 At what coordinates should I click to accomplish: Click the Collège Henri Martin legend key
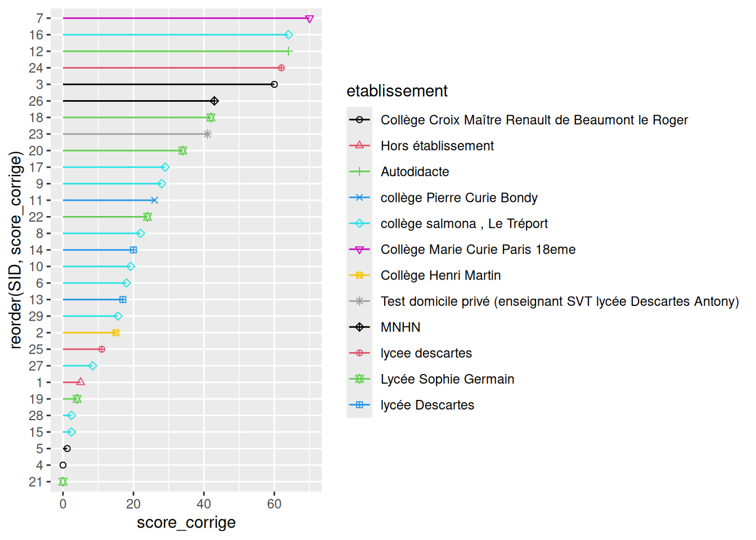359,275
